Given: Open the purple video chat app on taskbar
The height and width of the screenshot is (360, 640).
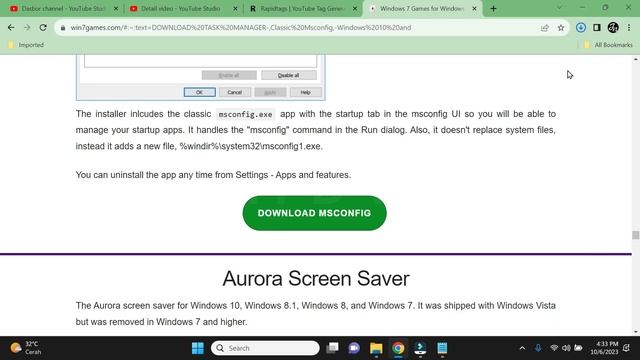Looking at the screenshot, I should pyautogui.click(x=354, y=348).
